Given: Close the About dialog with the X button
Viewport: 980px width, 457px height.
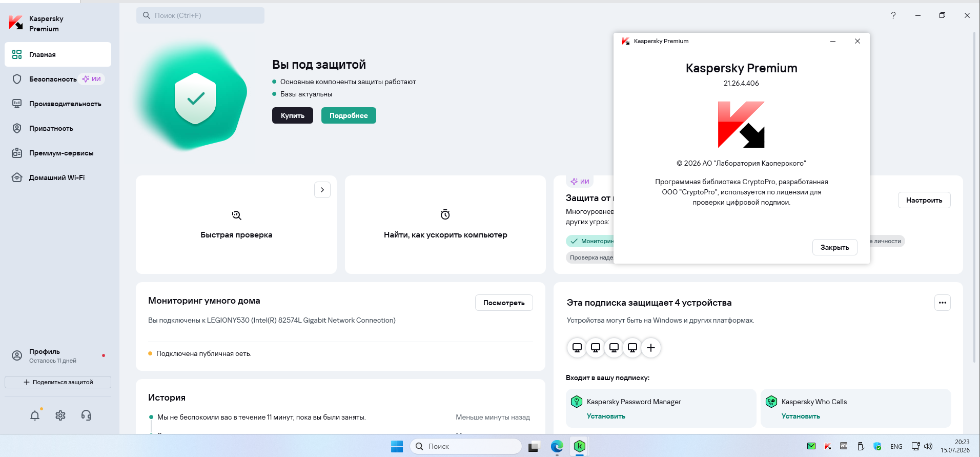Looking at the screenshot, I should (857, 41).
